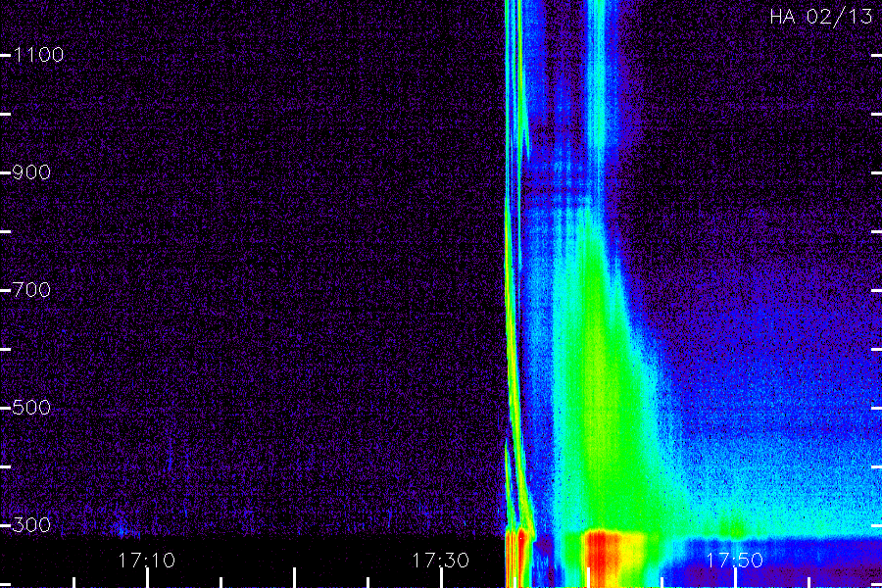
Task: Click the 900 frequency axis label
Action: pyautogui.click(x=31, y=172)
